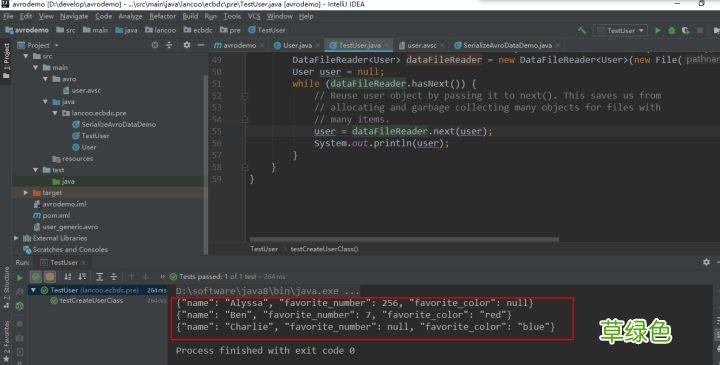
Task: Select user.avsc file in project tree
Action: (82, 90)
